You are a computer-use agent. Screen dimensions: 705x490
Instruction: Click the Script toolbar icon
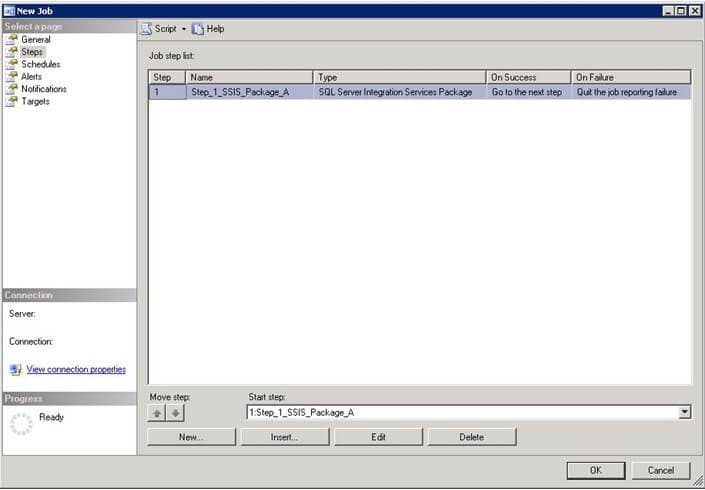click(x=146, y=29)
